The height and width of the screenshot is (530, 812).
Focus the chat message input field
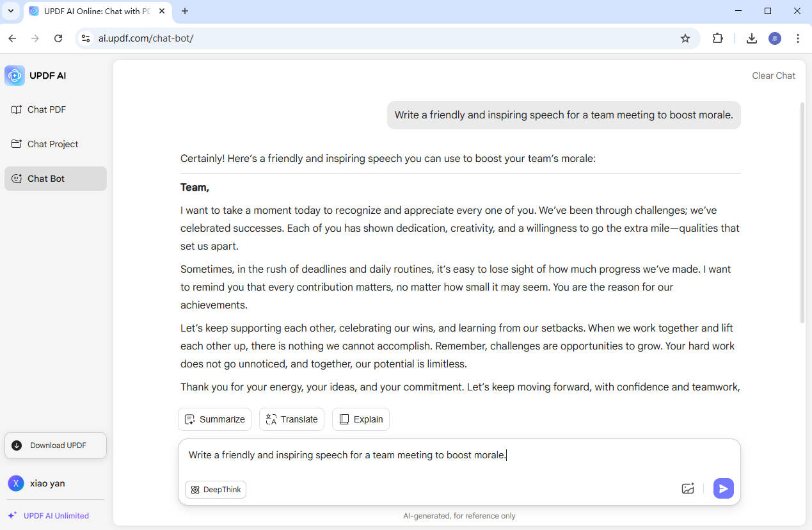pos(459,456)
